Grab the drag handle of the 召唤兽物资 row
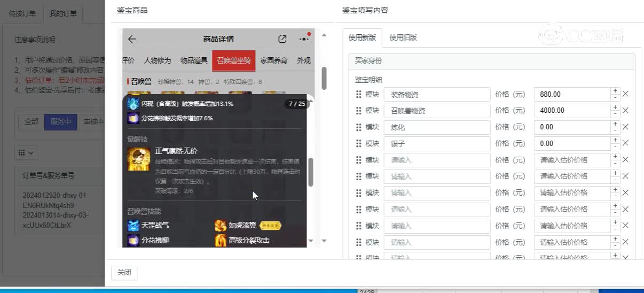Viewport: 644px width, 293px height. pos(358,111)
